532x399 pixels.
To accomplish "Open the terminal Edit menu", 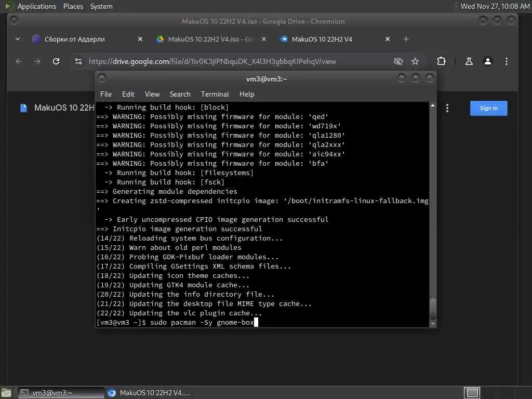I will click(x=128, y=95).
